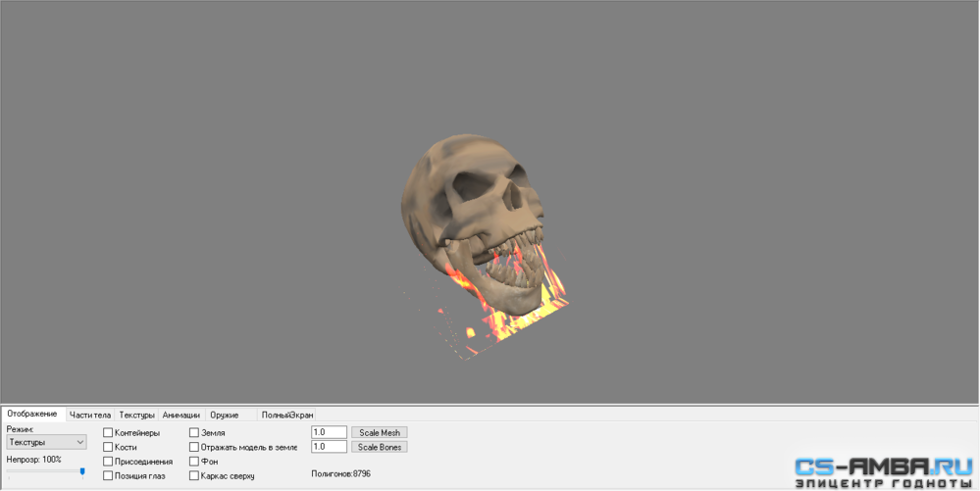Enable the Каркас сверху checkbox
This screenshot has width=980, height=491.
[x=194, y=476]
